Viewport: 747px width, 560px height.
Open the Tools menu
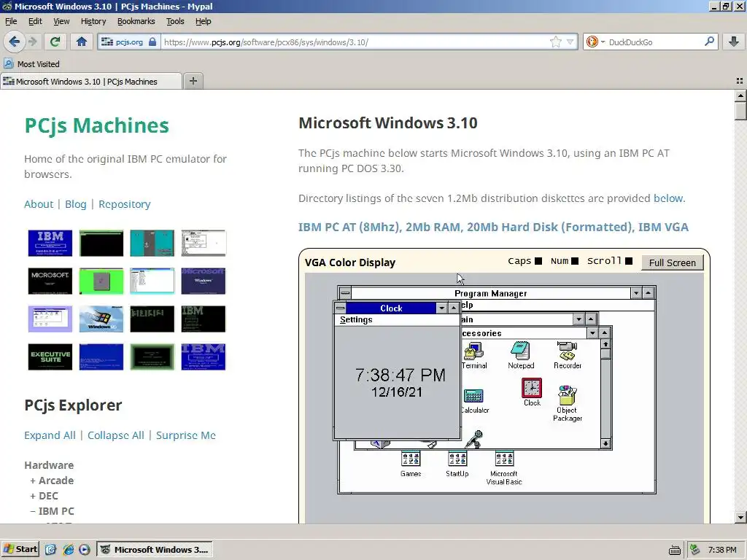tap(175, 21)
